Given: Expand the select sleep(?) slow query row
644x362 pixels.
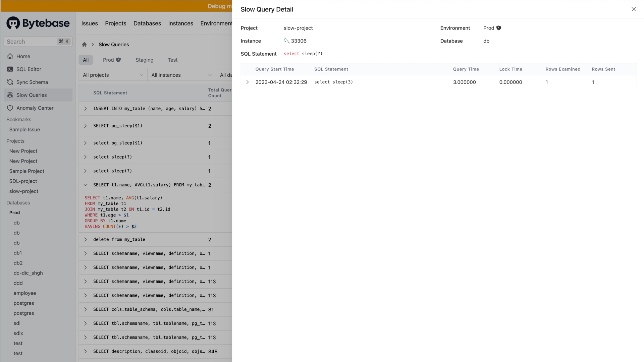Looking at the screenshot, I should 85,157.
